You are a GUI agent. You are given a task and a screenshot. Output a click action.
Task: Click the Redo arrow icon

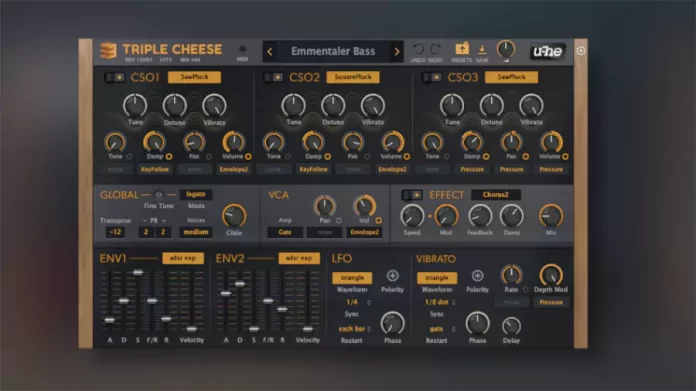435,49
